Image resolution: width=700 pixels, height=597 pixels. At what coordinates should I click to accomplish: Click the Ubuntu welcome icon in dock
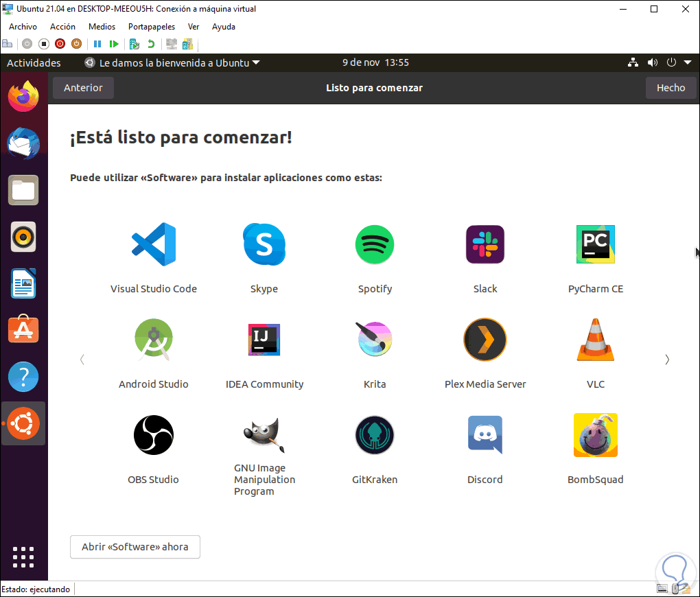pos(23,423)
